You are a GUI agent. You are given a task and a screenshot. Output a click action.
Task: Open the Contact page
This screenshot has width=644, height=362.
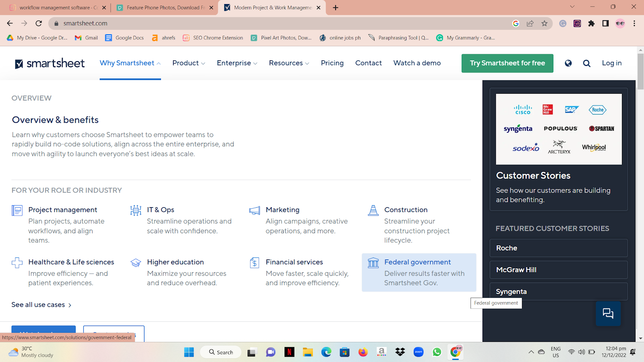[369, 63]
